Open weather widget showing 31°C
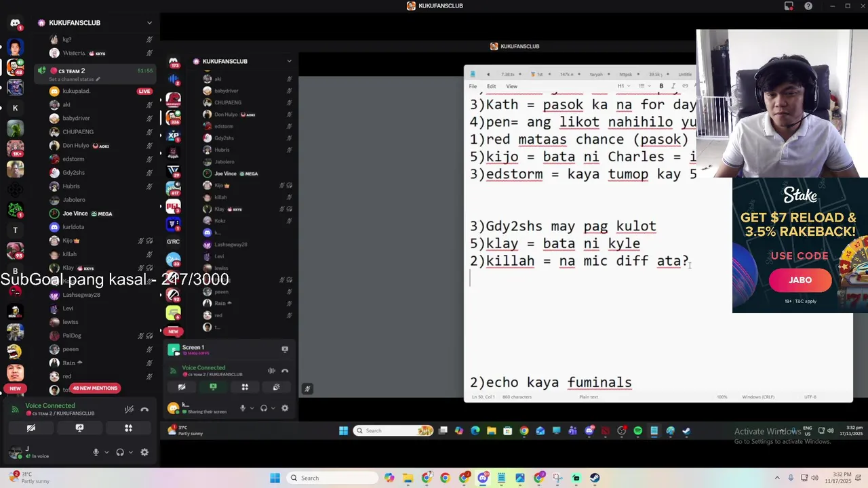The height and width of the screenshot is (488, 868). pos(28,478)
